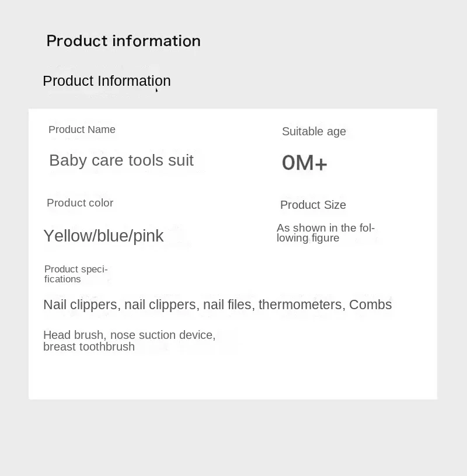Image resolution: width=467 pixels, height=476 pixels.
Task: Select the "Head brush" text
Action: click(x=73, y=335)
